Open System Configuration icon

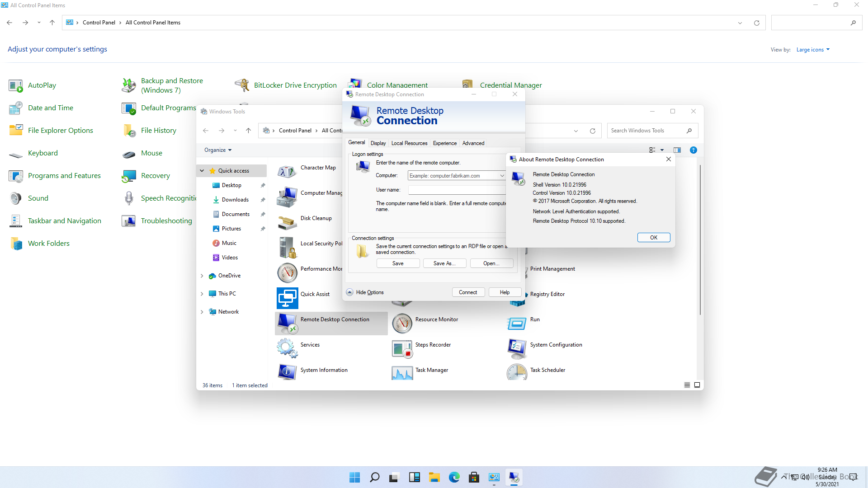pos(517,348)
